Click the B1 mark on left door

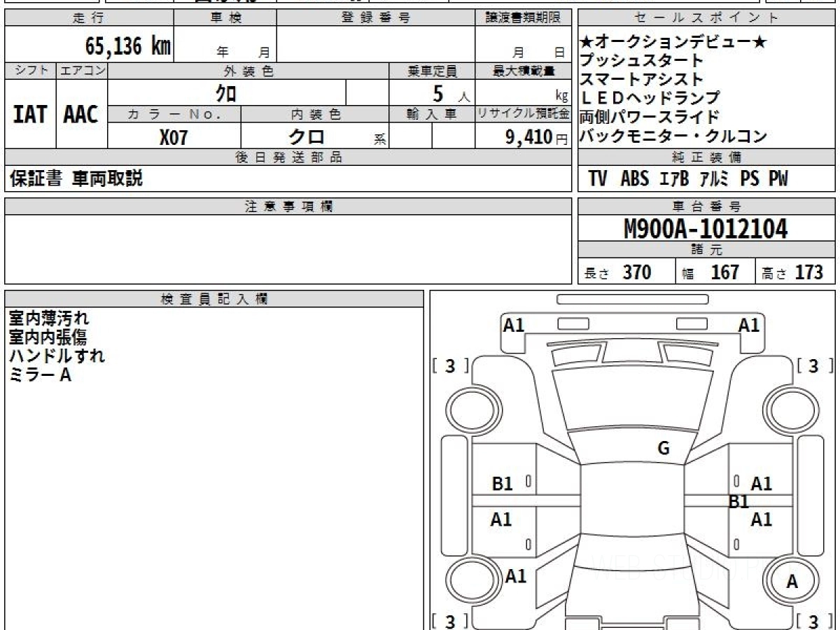(x=503, y=483)
